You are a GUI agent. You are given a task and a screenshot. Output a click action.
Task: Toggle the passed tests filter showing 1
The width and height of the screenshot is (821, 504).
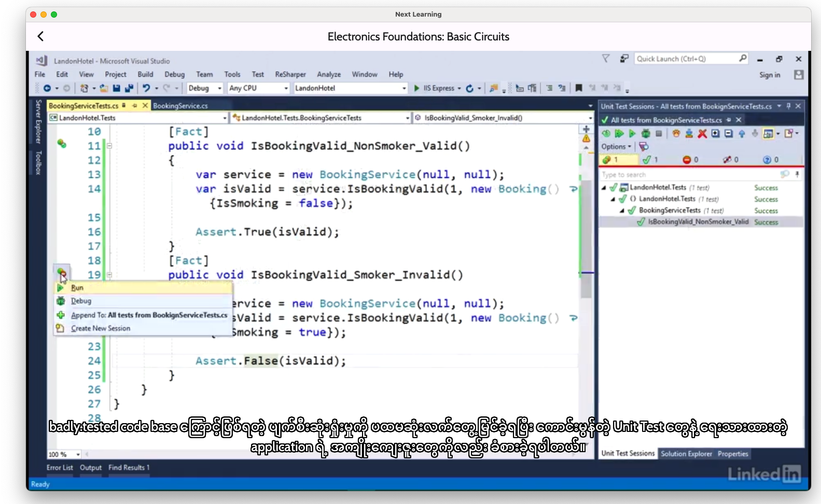[650, 160]
